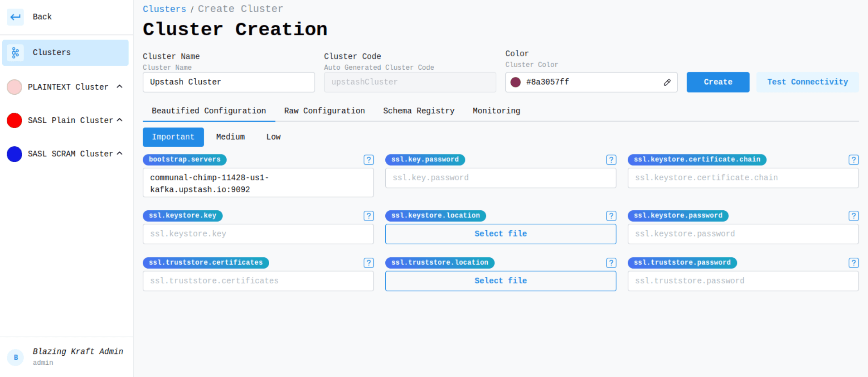The width and height of the screenshot is (868, 377).
Task: Click Test Connectivity button
Action: [x=807, y=82]
